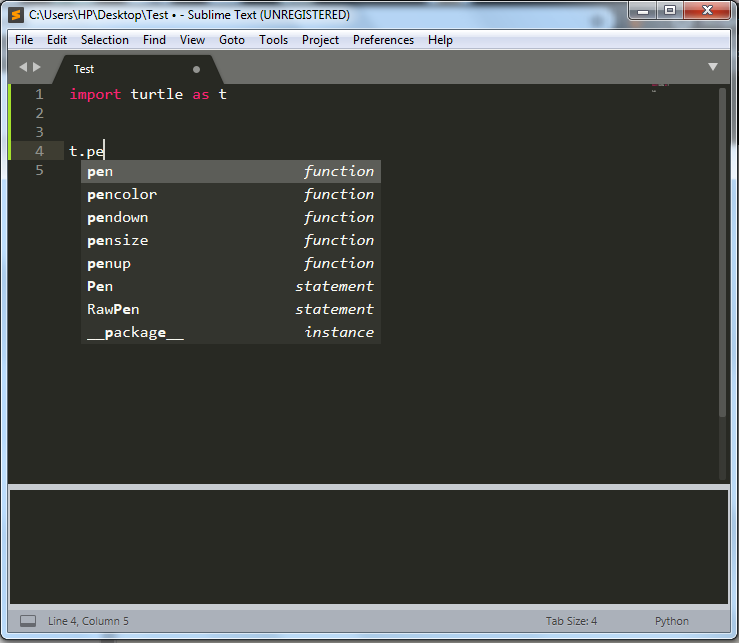Screen dimensions: 739x643
Task: Open the tab list dropdown arrow
Action: tap(713, 67)
